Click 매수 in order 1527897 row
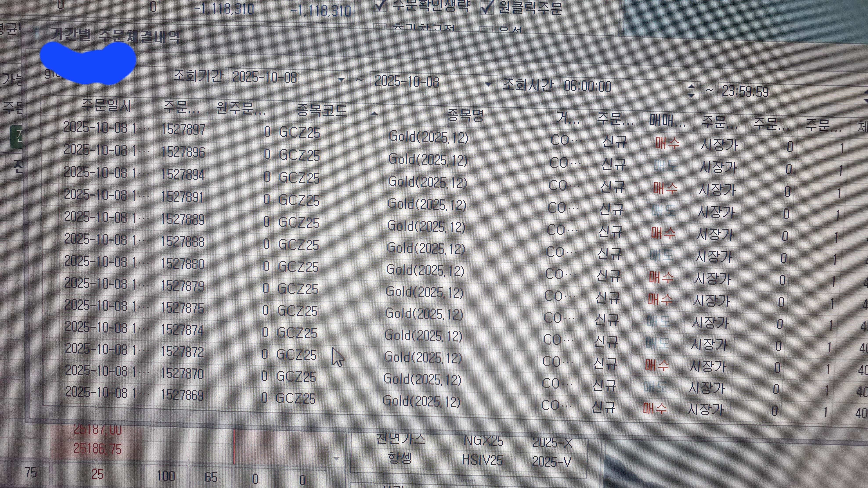The height and width of the screenshot is (488, 868). (x=668, y=144)
